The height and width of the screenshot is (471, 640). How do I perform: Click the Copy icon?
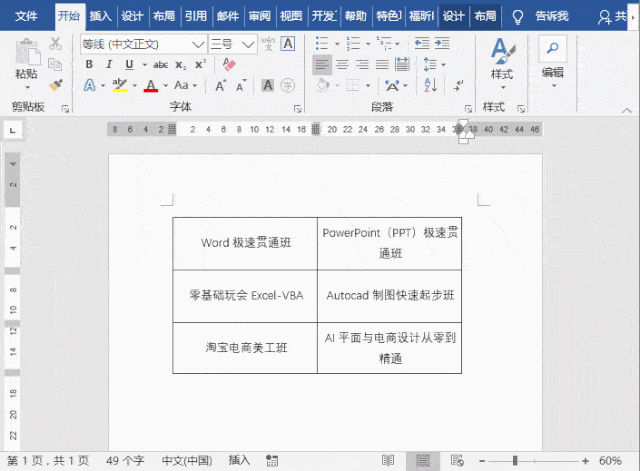(x=55, y=64)
